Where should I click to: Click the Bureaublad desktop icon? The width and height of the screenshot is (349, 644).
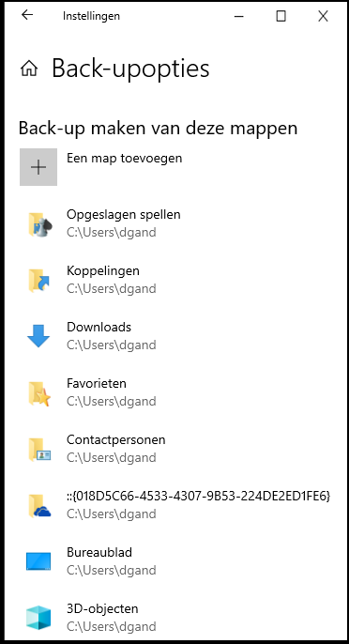click(x=38, y=561)
